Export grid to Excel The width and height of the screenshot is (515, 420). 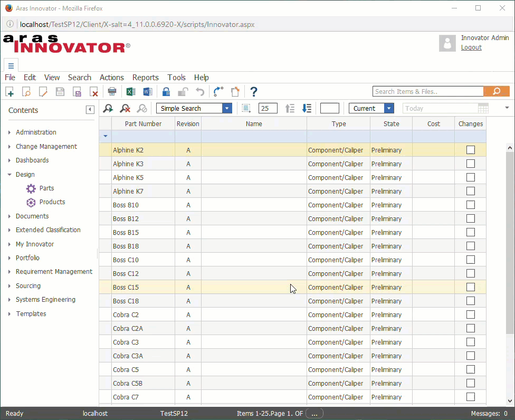131,92
